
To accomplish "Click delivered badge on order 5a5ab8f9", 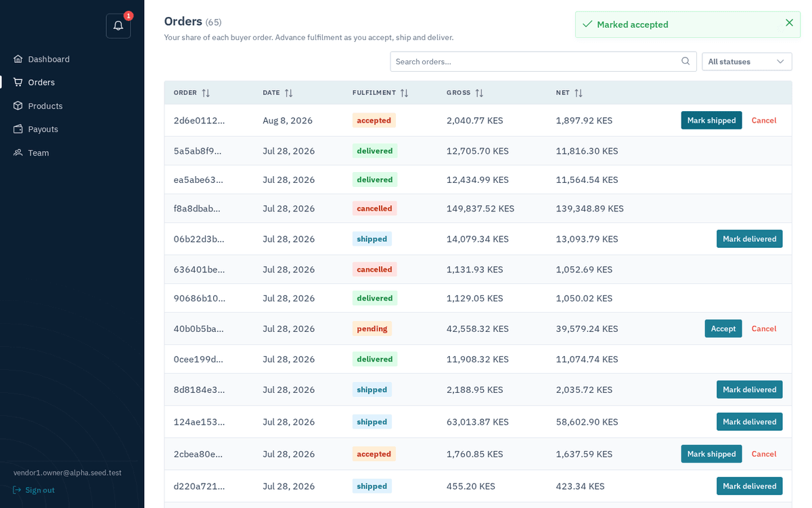I will click(x=375, y=150).
